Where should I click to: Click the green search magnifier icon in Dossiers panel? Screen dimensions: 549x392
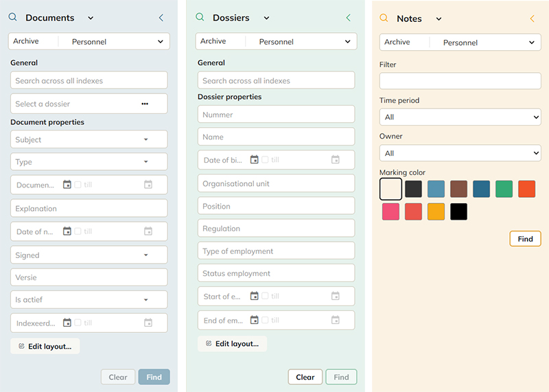(200, 16)
